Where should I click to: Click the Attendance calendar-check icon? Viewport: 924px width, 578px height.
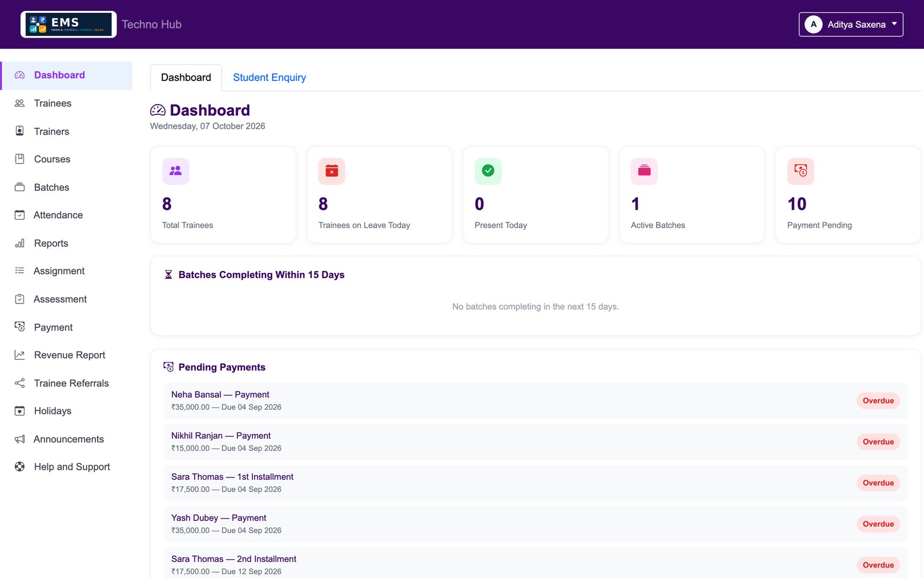pyautogui.click(x=20, y=215)
